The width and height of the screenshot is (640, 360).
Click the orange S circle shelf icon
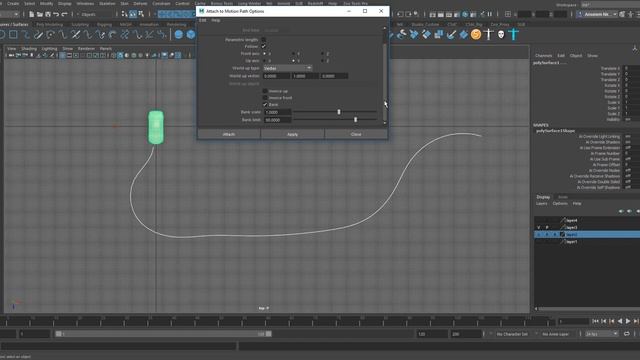476,35
